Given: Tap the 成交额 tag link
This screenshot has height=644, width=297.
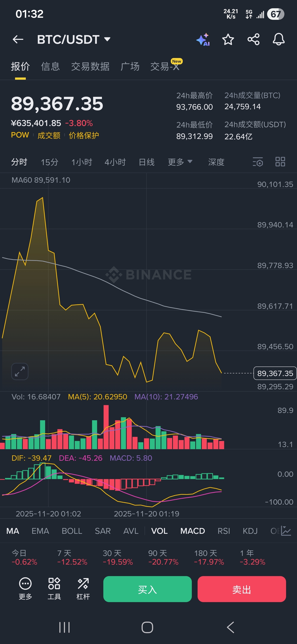Looking at the screenshot, I should click(x=49, y=135).
